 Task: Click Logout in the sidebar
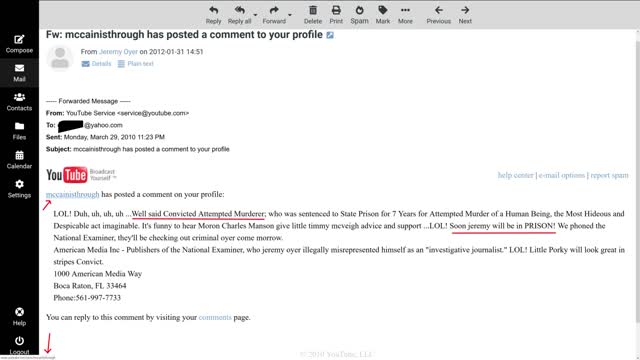pos(19,345)
